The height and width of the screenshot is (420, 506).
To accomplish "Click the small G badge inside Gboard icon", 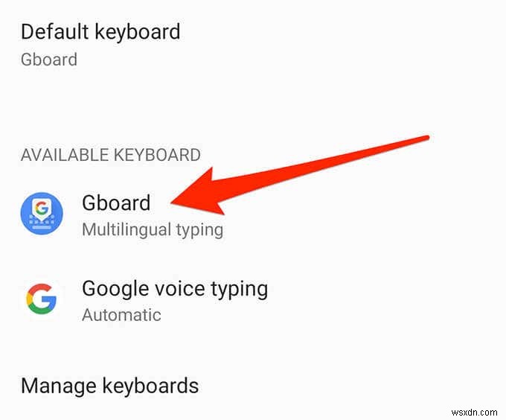I will pos(42,209).
